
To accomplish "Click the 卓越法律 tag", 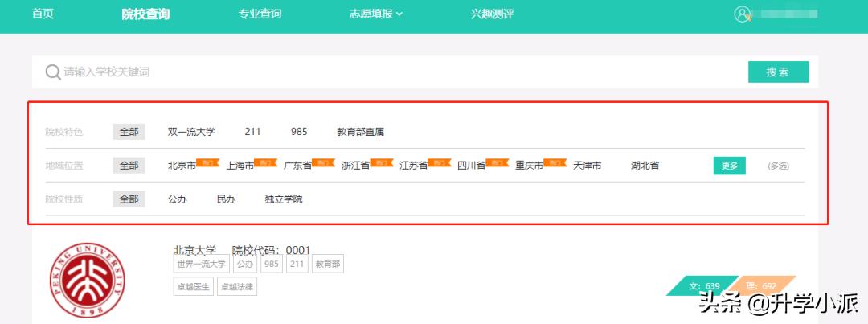I will [237, 287].
